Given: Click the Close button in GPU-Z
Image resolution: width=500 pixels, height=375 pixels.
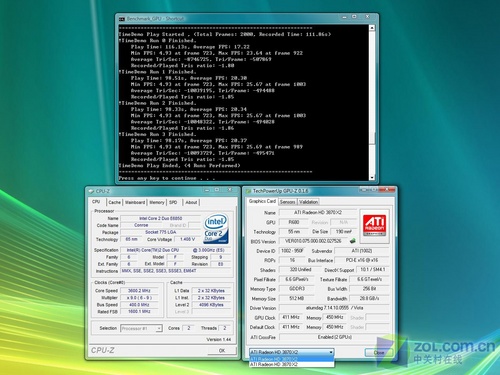Looking at the screenshot, I should coord(379,352).
